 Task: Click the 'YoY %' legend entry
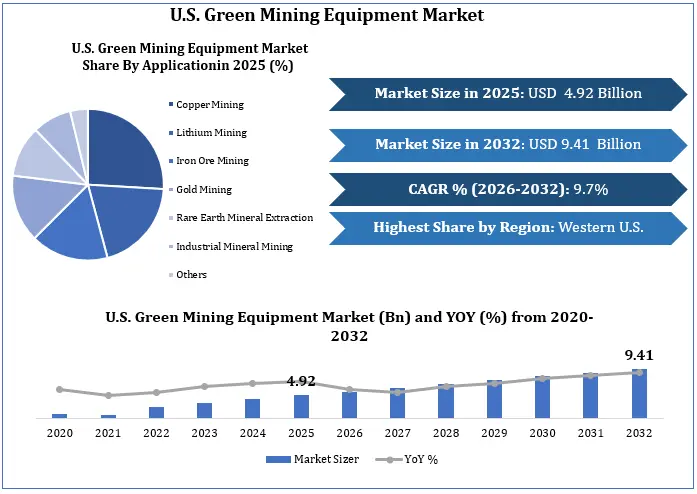pyautogui.click(x=407, y=459)
